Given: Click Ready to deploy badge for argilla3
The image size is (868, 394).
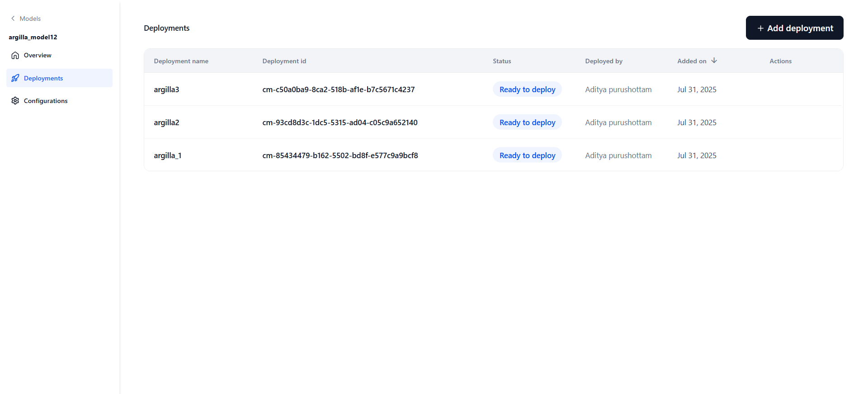Looking at the screenshot, I should click(x=527, y=89).
